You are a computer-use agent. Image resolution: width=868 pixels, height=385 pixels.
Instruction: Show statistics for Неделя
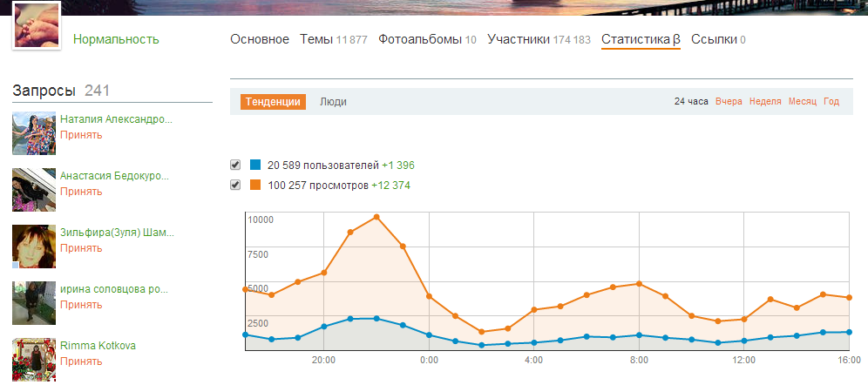pyautogui.click(x=765, y=101)
